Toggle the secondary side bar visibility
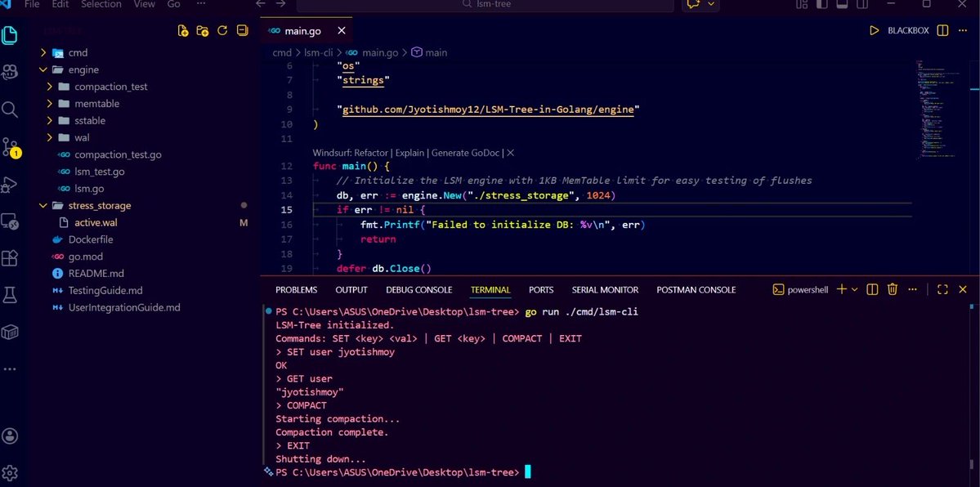This screenshot has width=980, height=487. tap(861, 4)
